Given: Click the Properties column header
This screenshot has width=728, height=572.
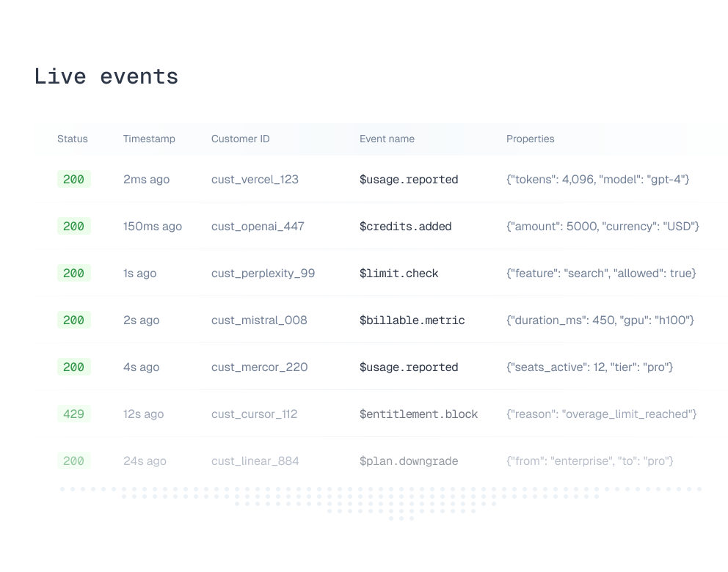Looking at the screenshot, I should tap(530, 139).
